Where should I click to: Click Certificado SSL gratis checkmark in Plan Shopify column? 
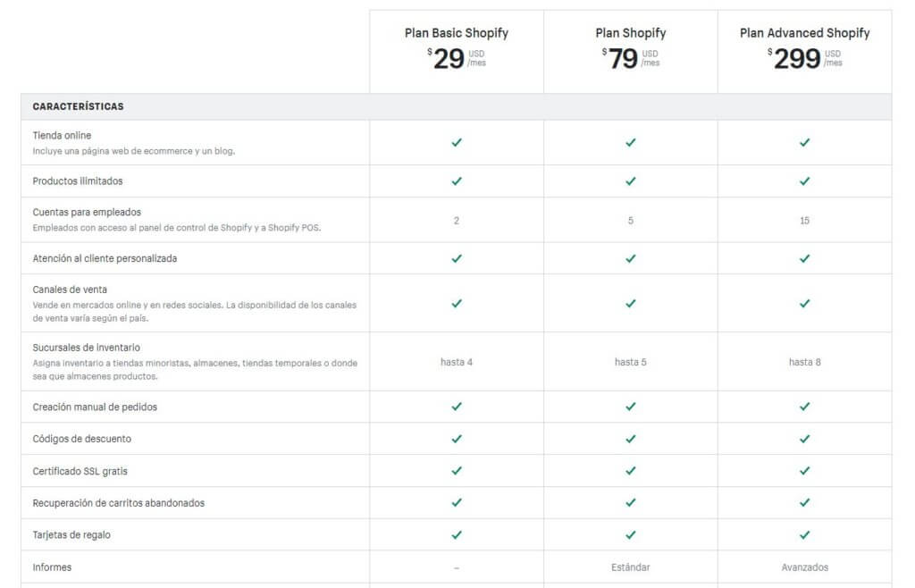click(630, 471)
